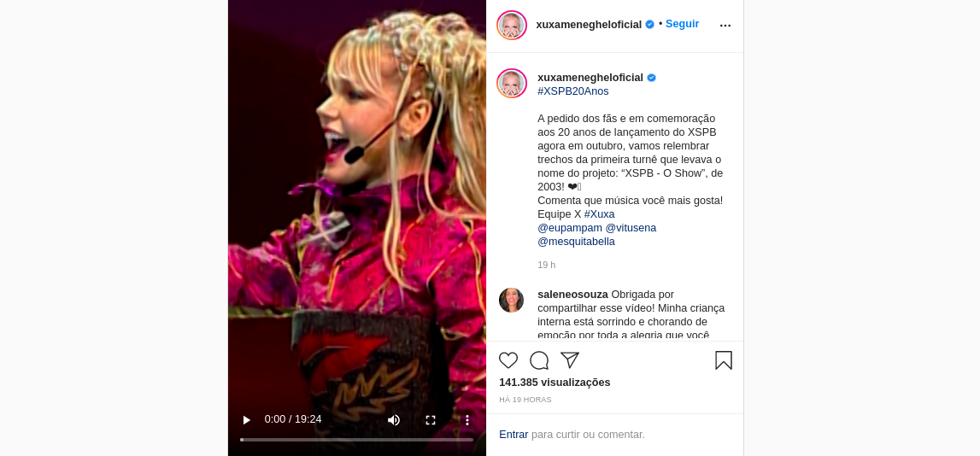Visit @eupampam profile mention
Image resolution: width=980 pixels, height=456 pixels.
click(x=569, y=228)
